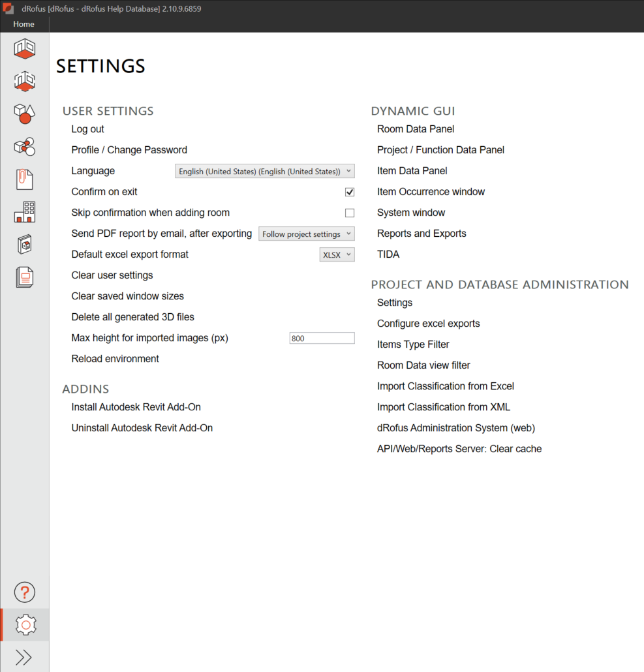This screenshot has height=672, width=644.
Task: Open the stacked report pages icon
Action: 25,277
